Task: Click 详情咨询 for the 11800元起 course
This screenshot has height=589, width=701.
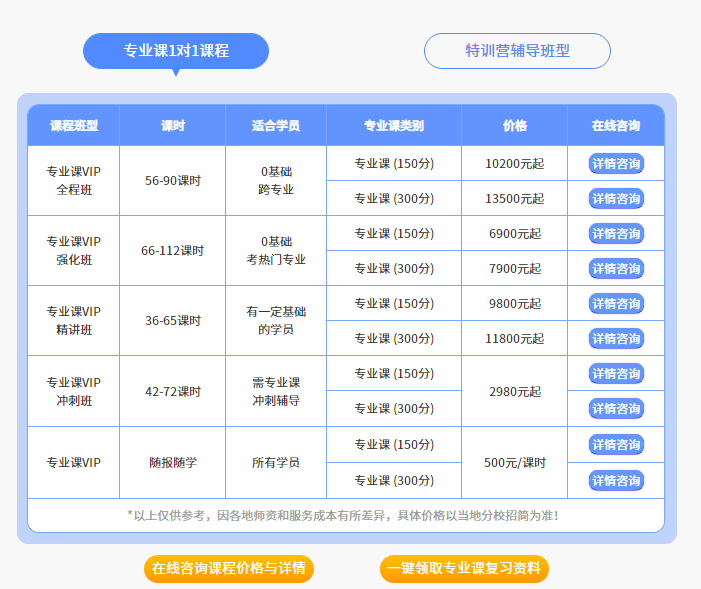Action: point(616,338)
